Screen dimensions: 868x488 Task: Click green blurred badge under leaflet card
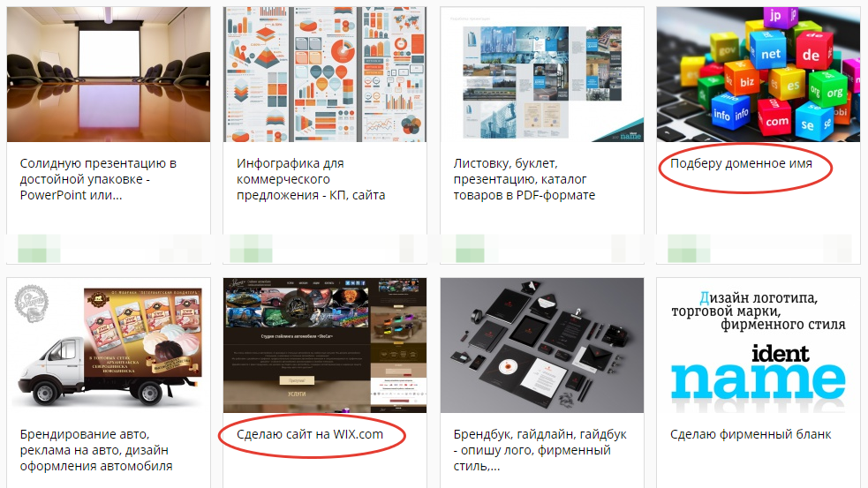coord(470,249)
